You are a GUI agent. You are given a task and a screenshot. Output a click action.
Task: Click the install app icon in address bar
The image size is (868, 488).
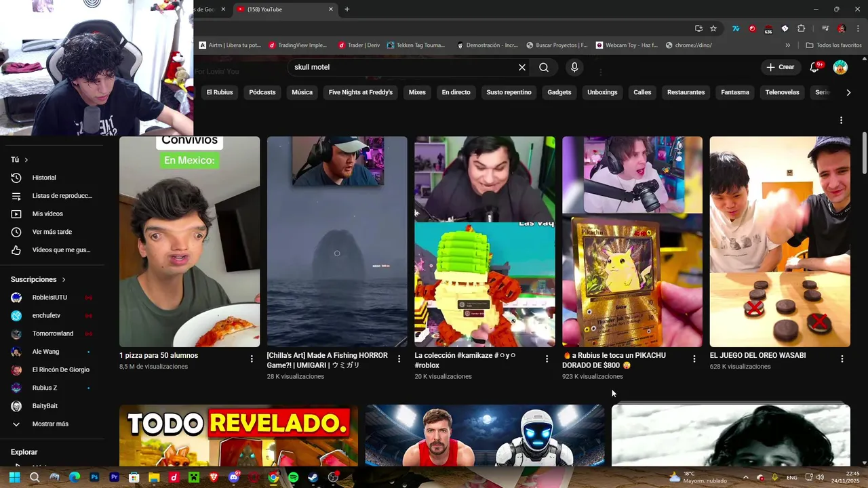698,28
